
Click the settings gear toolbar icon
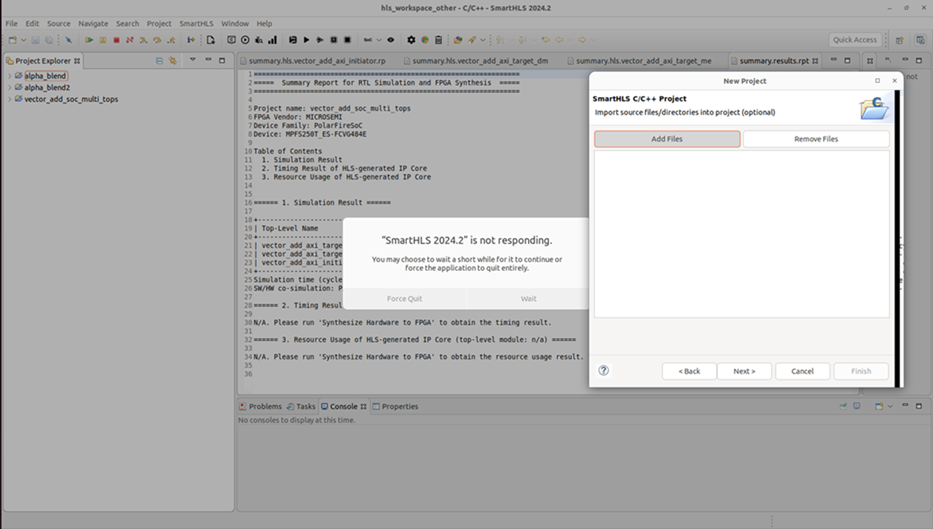click(411, 40)
